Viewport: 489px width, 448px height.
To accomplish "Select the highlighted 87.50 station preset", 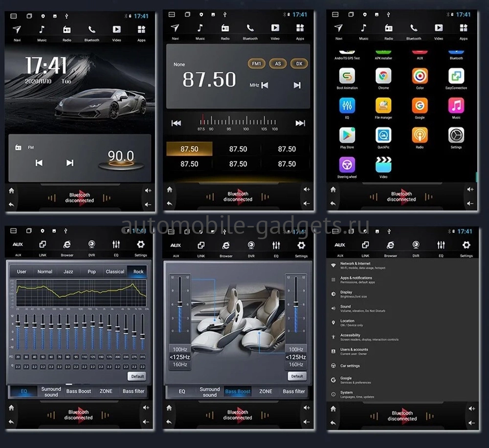I will click(x=189, y=149).
